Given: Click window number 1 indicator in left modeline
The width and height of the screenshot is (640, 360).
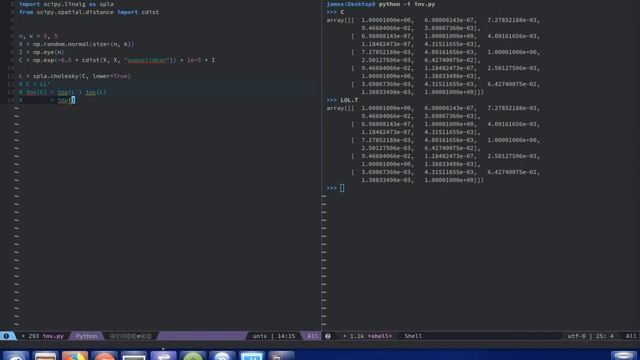Looking at the screenshot, I should coord(6,336).
